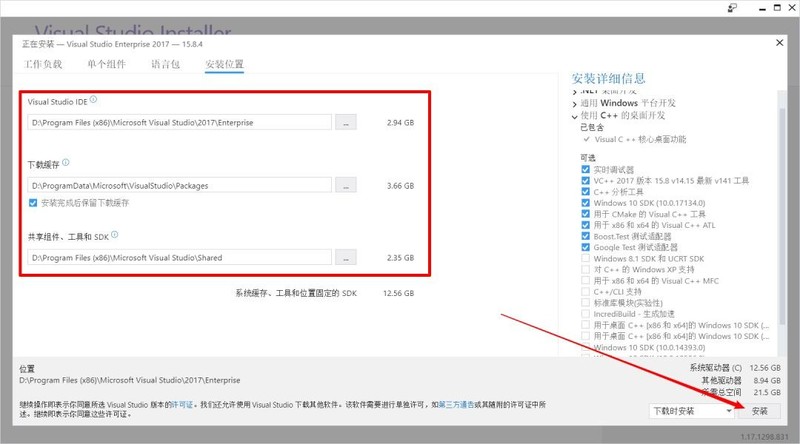Click the info icon beside 共享组件、工具和 SDK
Viewport: 800px width, 444px height.
(x=114, y=235)
